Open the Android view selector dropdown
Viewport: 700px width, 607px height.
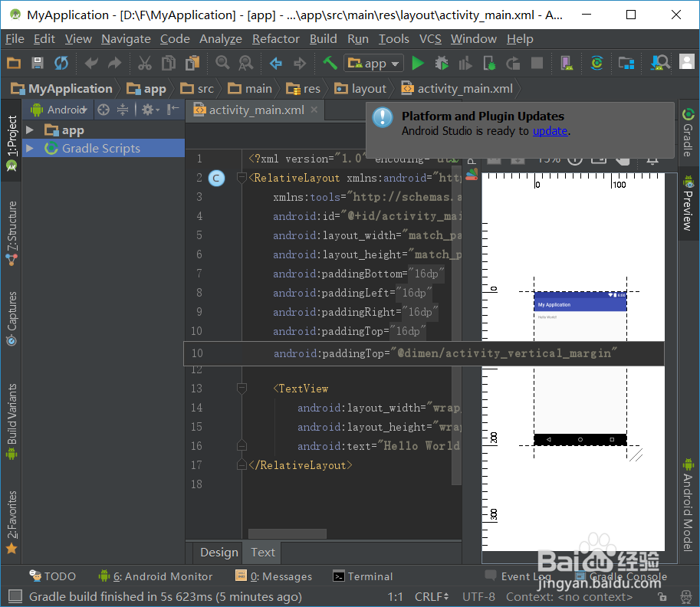pos(58,110)
